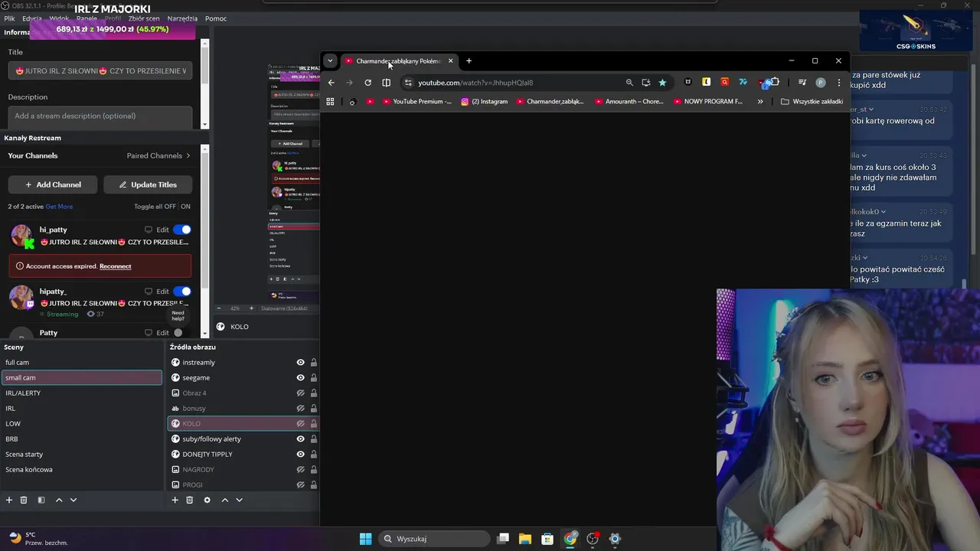This screenshot has height=551, width=980.
Task: Show the KOLO source
Action: [300, 423]
